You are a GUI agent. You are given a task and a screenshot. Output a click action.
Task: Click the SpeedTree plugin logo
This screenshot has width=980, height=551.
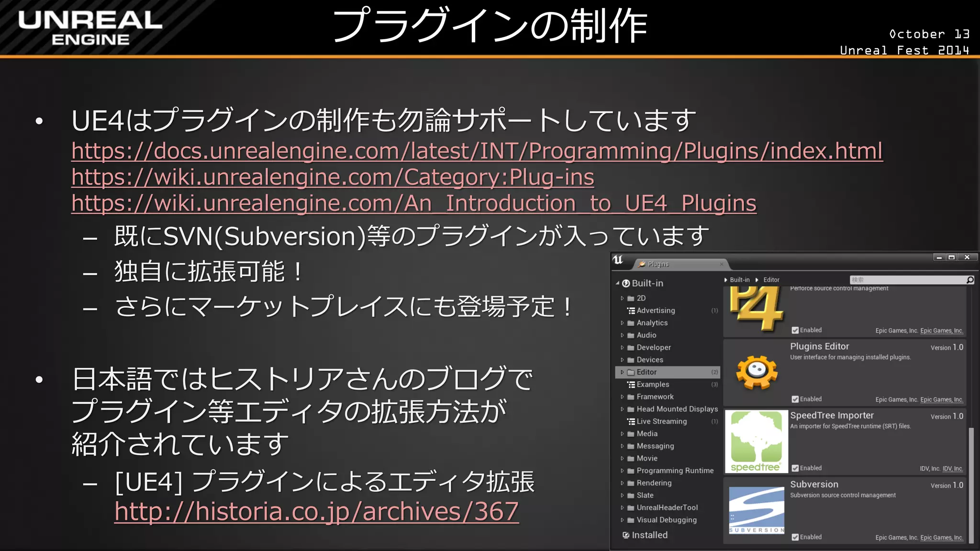point(757,441)
